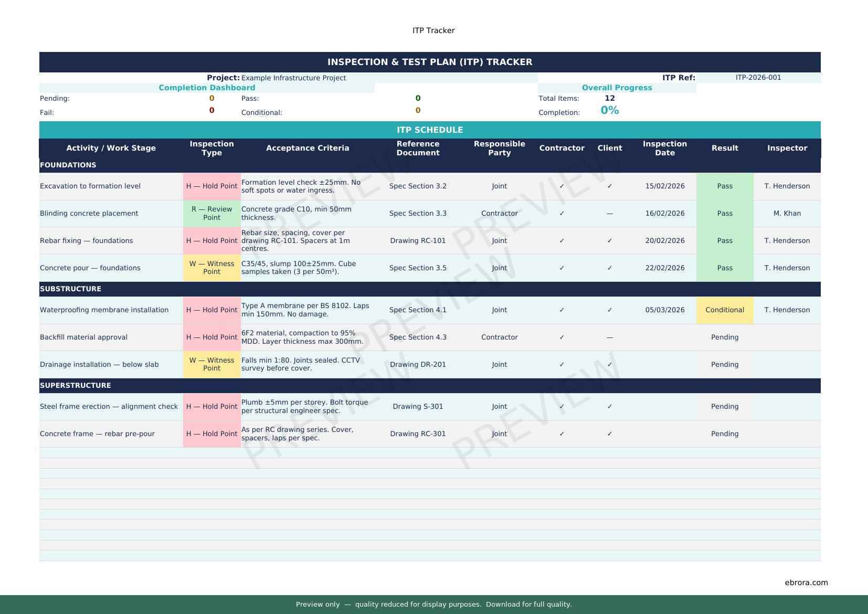Click the 0% Completion value
The width and height of the screenshot is (868, 614).
pyautogui.click(x=609, y=111)
